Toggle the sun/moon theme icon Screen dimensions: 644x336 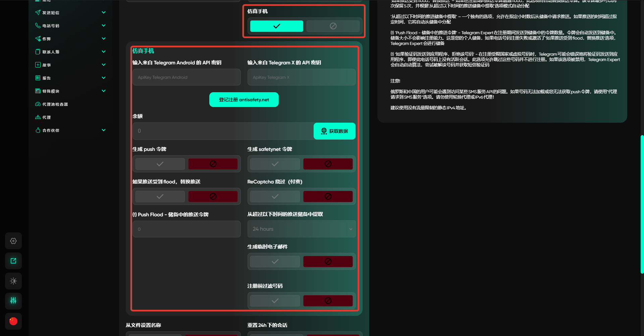(x=13, y=281)
